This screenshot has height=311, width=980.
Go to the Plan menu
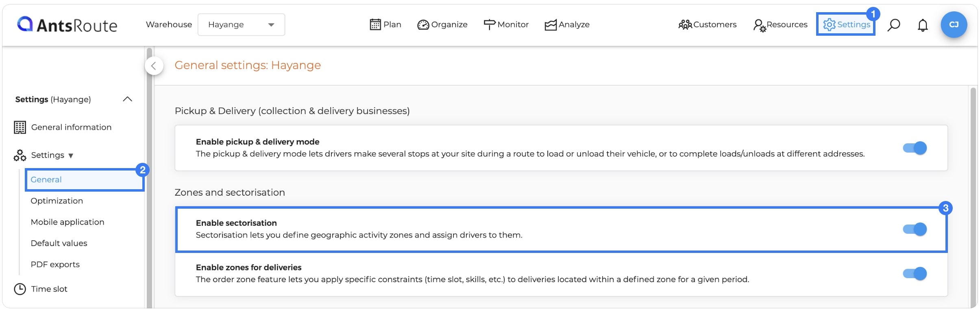tap(385, 25)
